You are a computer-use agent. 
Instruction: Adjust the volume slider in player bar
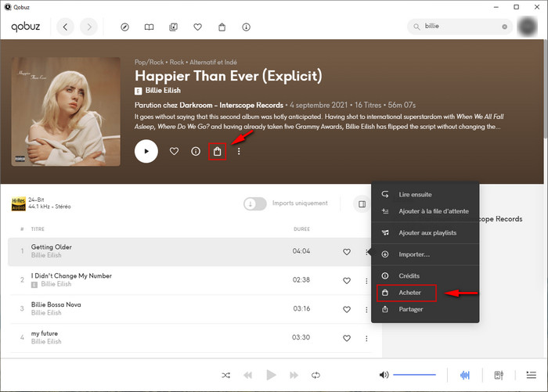click(414, 376)
